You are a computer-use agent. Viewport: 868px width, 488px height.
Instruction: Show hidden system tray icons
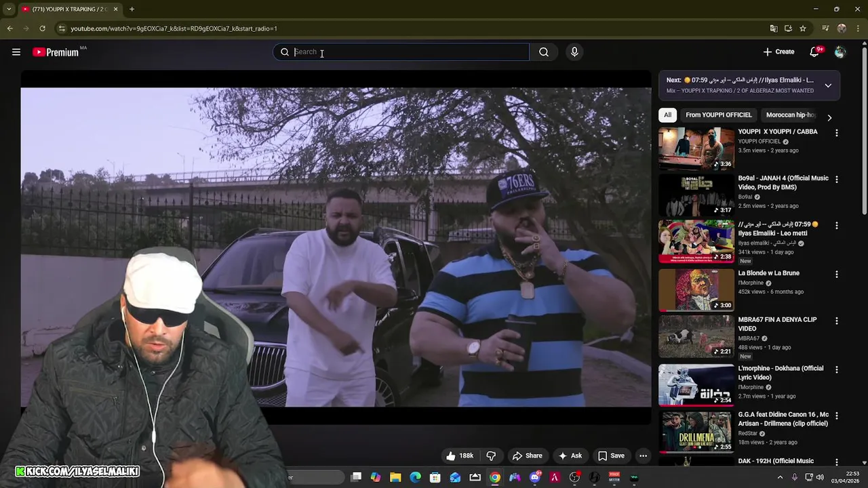click(x=780, y=477)
